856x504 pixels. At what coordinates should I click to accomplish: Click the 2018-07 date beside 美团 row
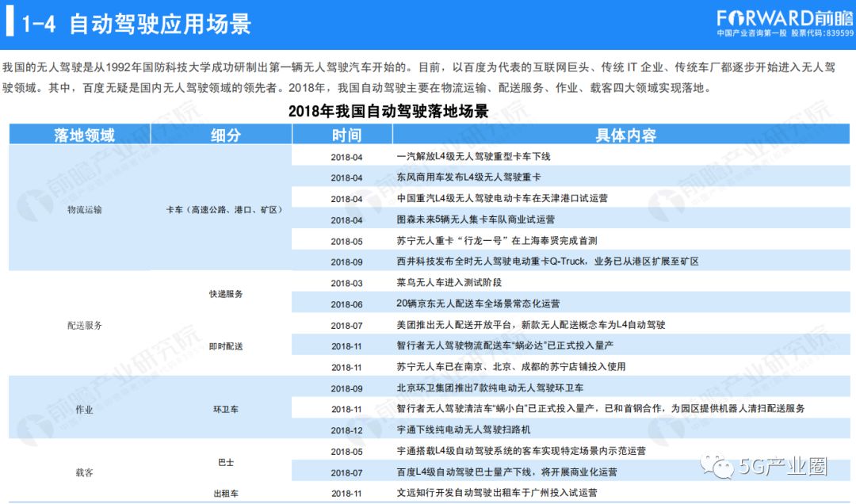(x=346, y=326)
